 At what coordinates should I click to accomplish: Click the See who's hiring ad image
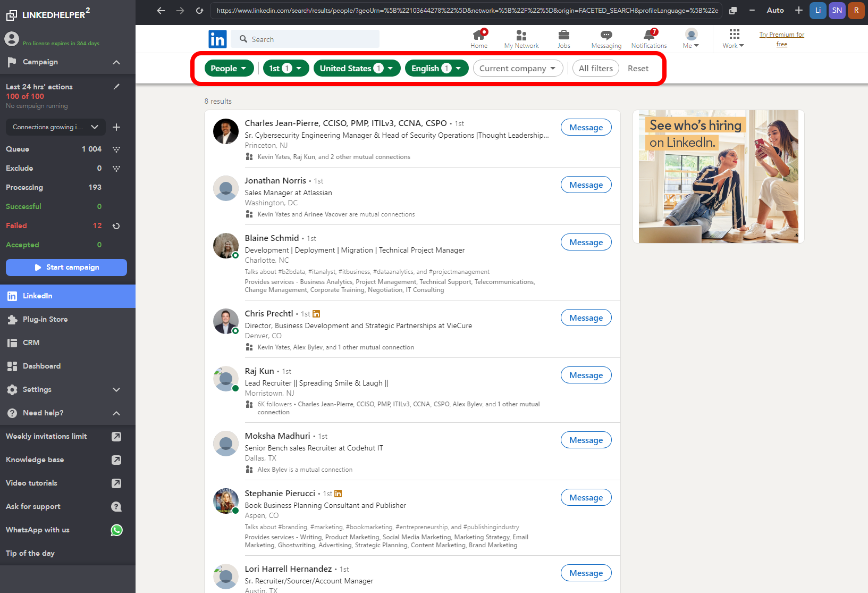click(719, 177)
